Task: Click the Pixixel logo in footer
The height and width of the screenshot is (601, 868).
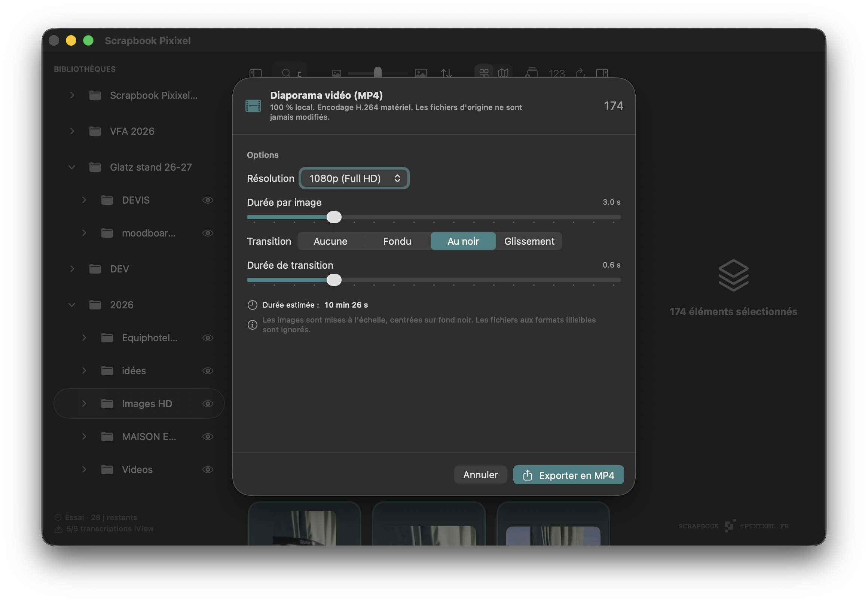Action: pyautogui.click(x=730, y=526)
